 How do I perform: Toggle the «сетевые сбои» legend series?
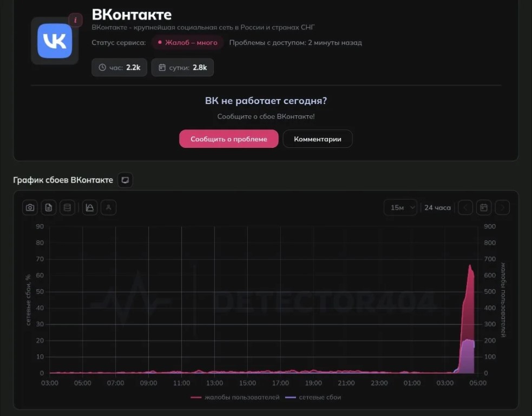click(313, 398)
